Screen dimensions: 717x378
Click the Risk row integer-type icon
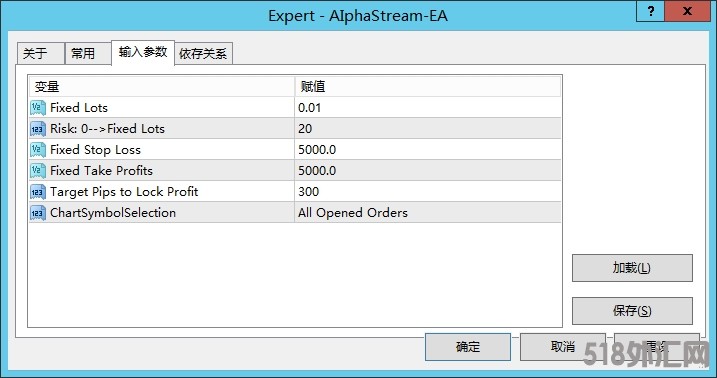click(38, 129)
